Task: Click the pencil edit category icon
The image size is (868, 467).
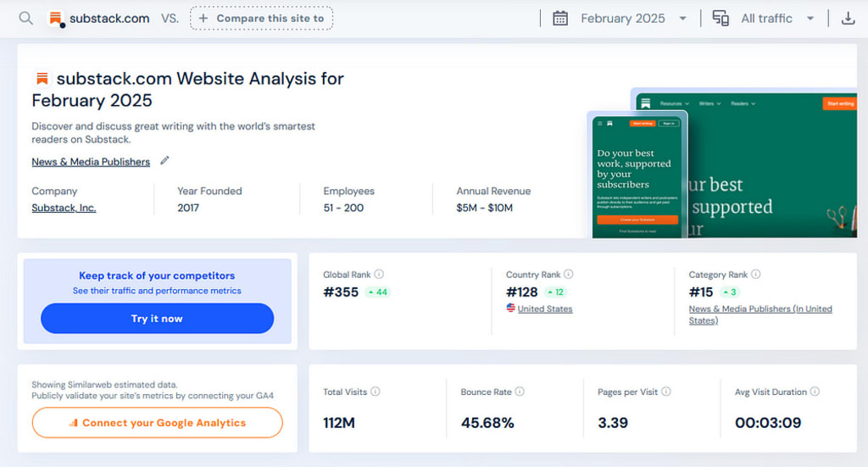Action: coord(164,161)
